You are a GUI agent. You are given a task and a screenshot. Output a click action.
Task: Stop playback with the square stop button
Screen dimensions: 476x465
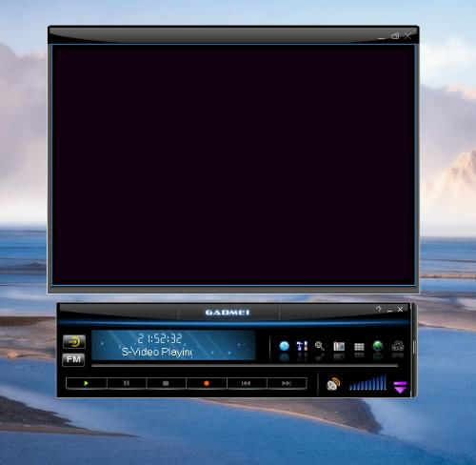(166, 383)
